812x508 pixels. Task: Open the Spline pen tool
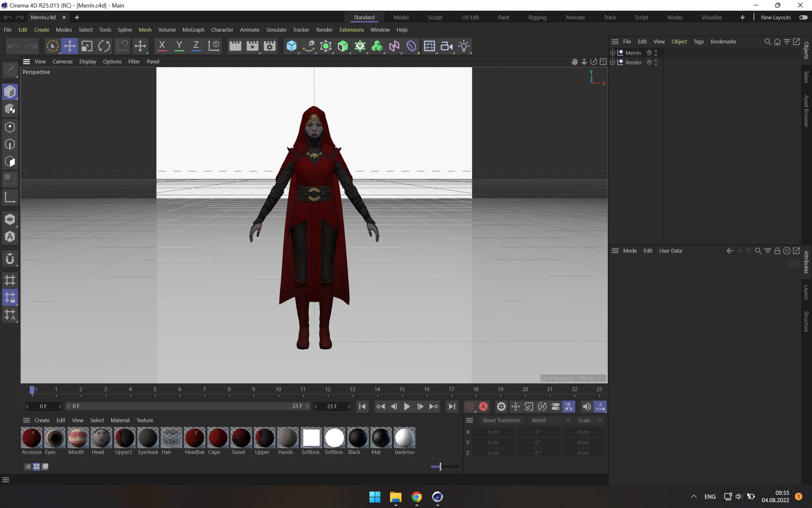click(309, 46)
